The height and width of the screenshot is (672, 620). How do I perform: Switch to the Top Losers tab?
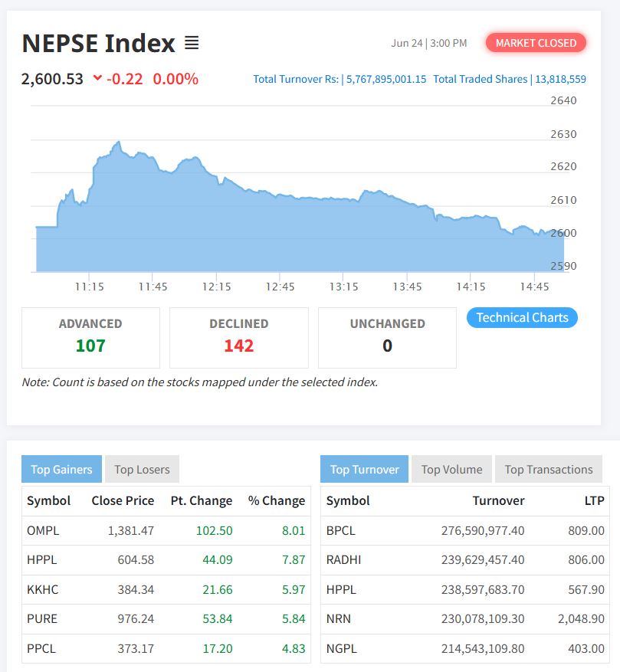pyautogui.click(x=142, y=469)
